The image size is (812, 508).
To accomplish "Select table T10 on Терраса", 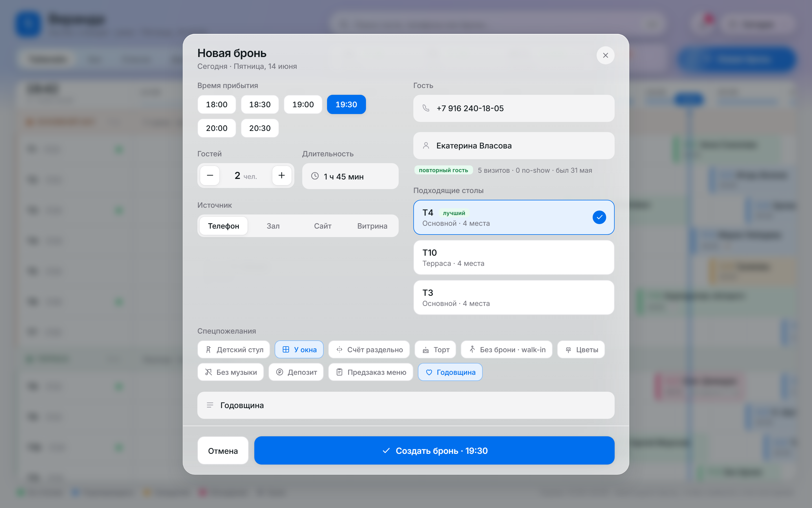I will point(514,257).
